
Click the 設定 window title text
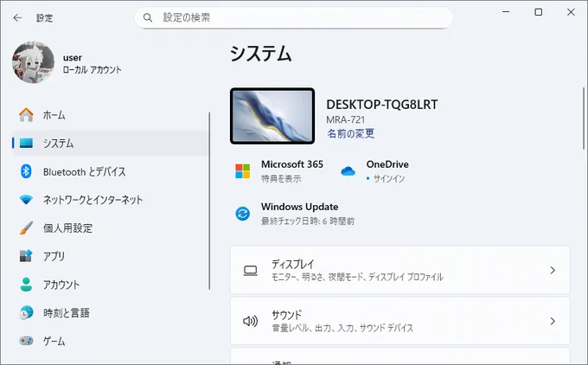44,17
